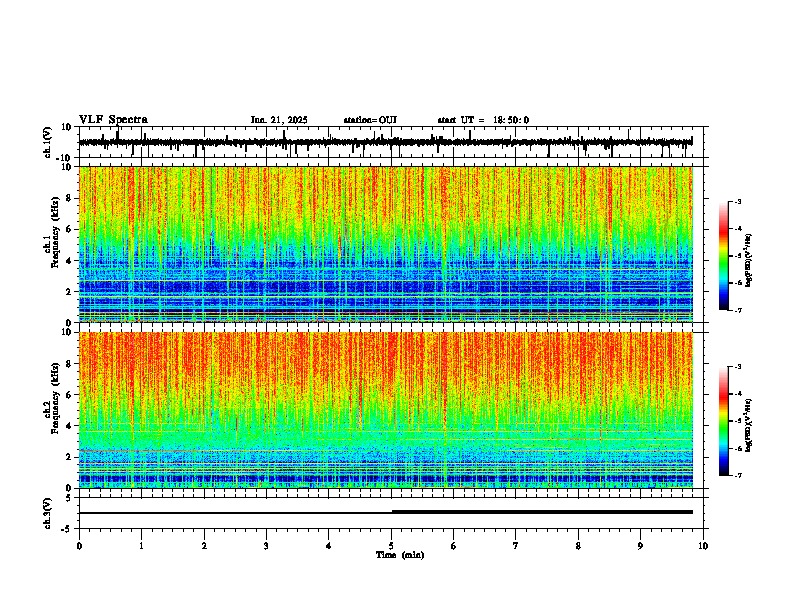
Task: Select the date text "Jan. 21, 2025"
Action: (279, 120)
